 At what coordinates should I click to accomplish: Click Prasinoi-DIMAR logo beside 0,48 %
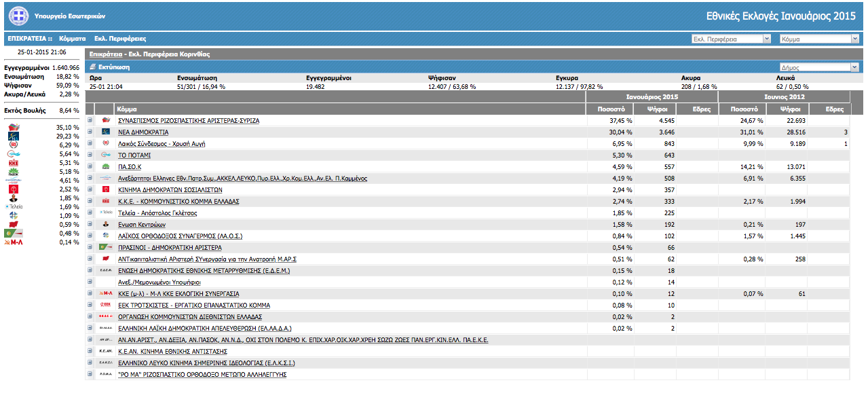pyautogui.click(x=14, y=234)
